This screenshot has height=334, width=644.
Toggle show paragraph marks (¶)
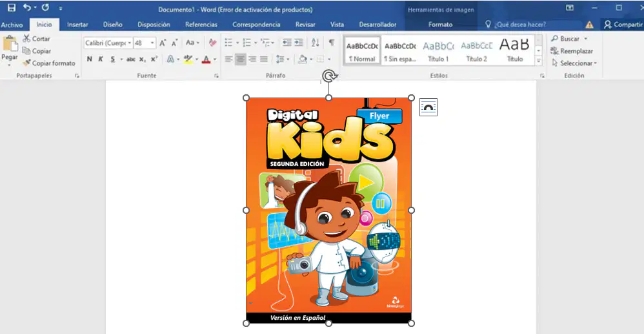[332, 43]
